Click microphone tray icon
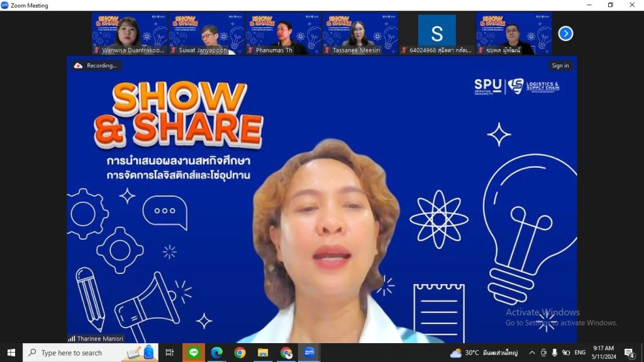 point(555,353)
